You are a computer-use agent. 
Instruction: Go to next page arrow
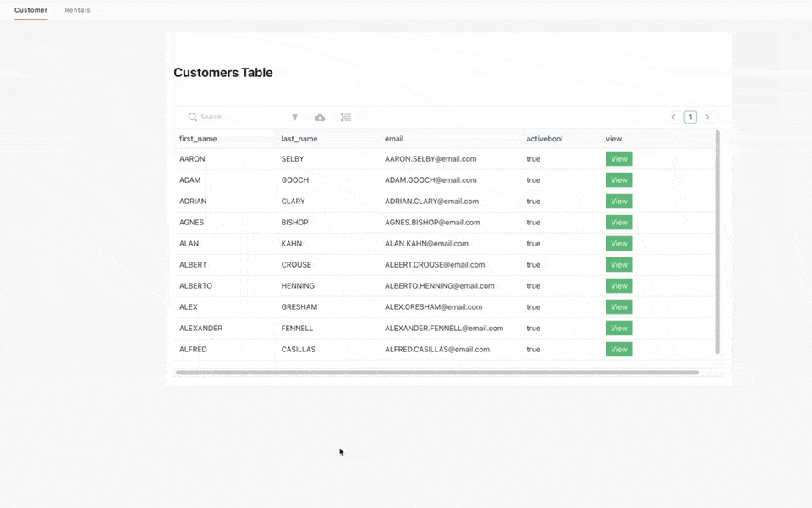707,118
